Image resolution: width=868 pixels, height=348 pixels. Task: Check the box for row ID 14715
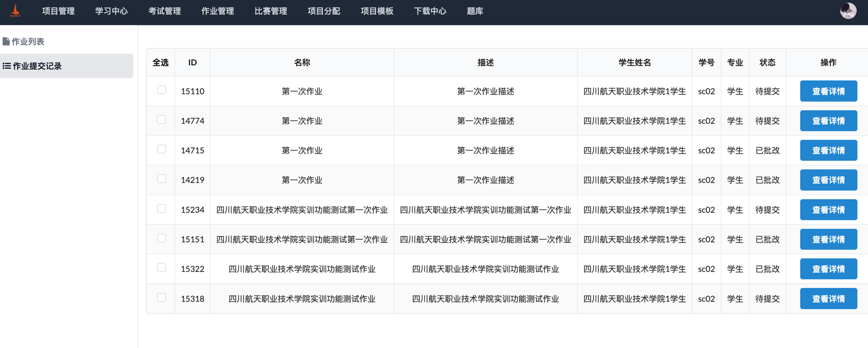click(161, 149)
